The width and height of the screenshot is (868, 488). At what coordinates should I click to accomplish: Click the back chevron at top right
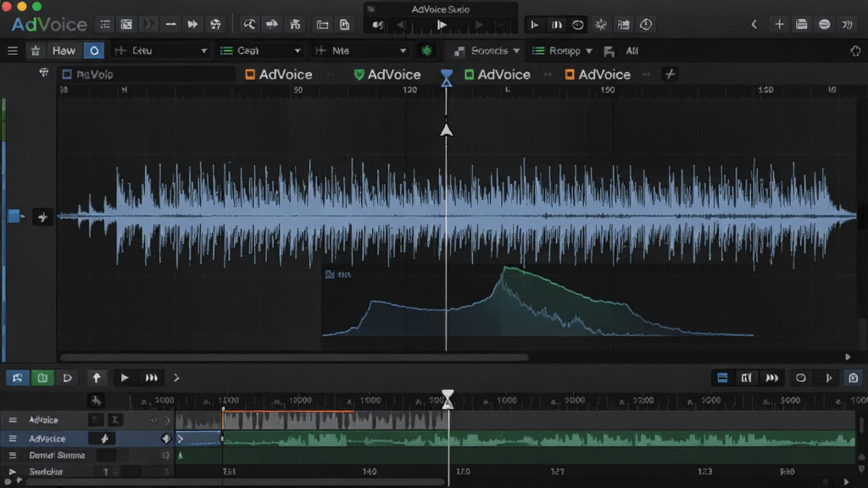point(754,25)
